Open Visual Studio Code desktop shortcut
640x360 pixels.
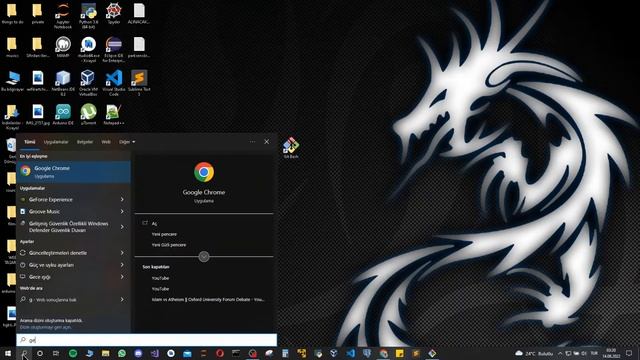pyautogui.click(x=113, y=83)
